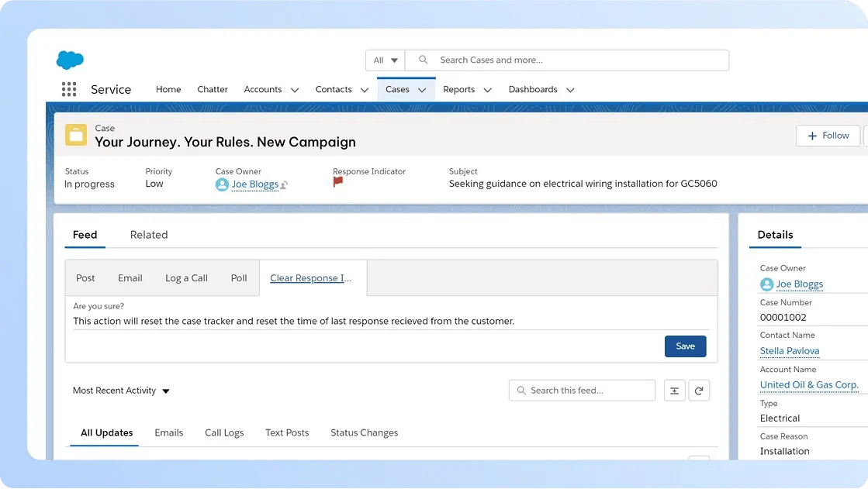Click the red Response Indicator flag
Screen dimensions: 868x489
(x=337, y=181)
